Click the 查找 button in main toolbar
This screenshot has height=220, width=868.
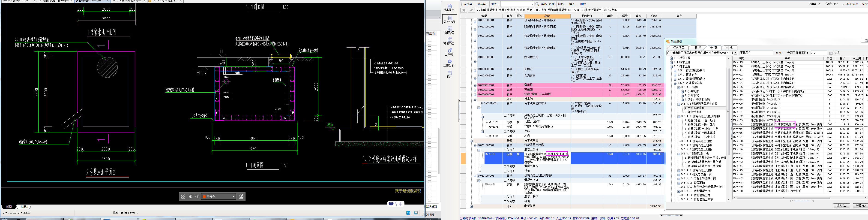552,4
